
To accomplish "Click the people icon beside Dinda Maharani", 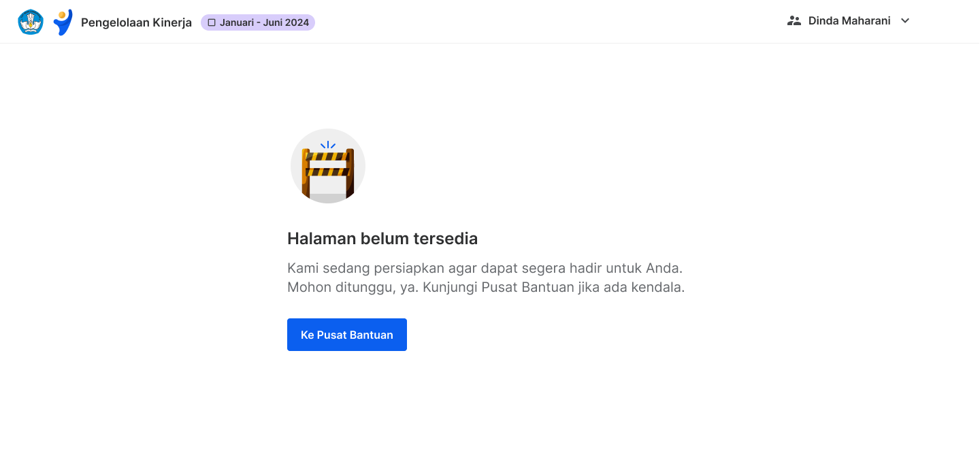I will pos(794,21).
